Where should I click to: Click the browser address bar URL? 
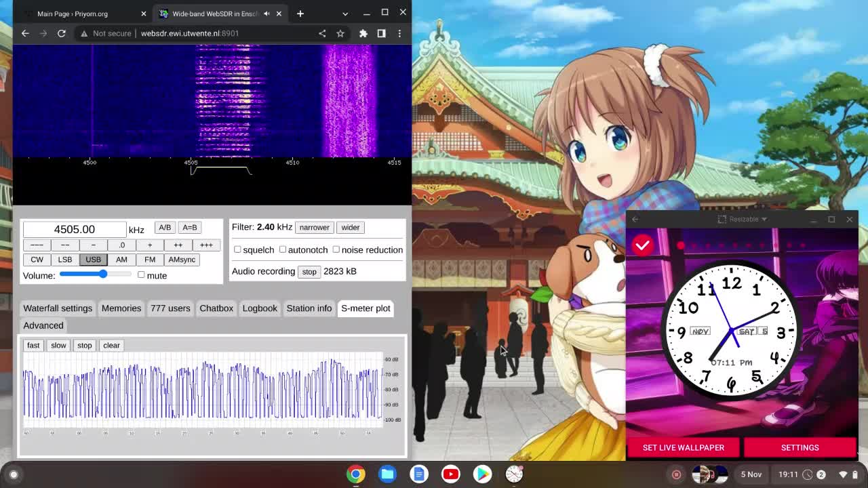pos(190,33)
